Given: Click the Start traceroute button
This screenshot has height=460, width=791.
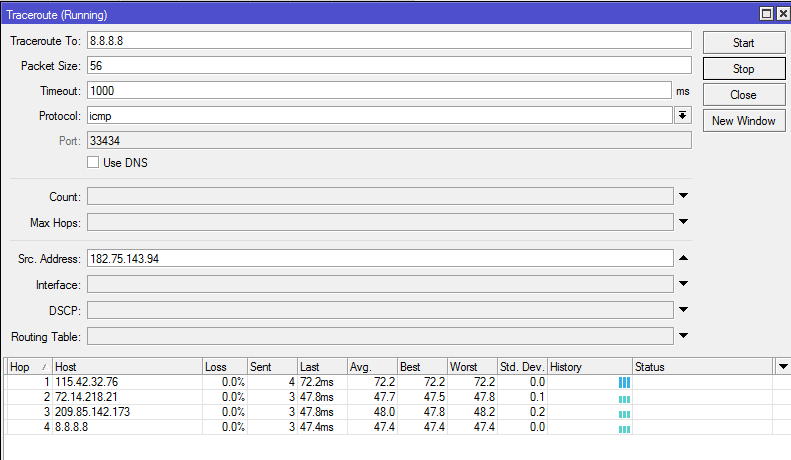Looking at the screenshot, I should click(743, 43).
